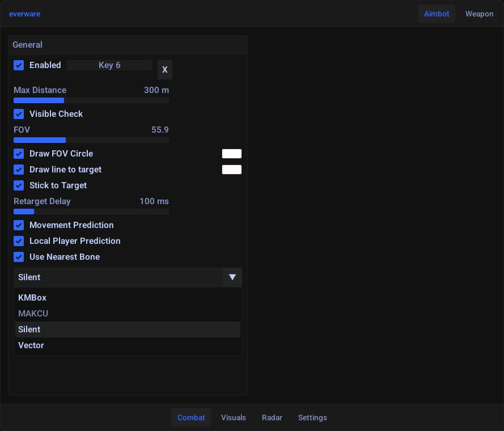
Task: Pick MAKCU from the dropdown list
Action: pos(33,314)
